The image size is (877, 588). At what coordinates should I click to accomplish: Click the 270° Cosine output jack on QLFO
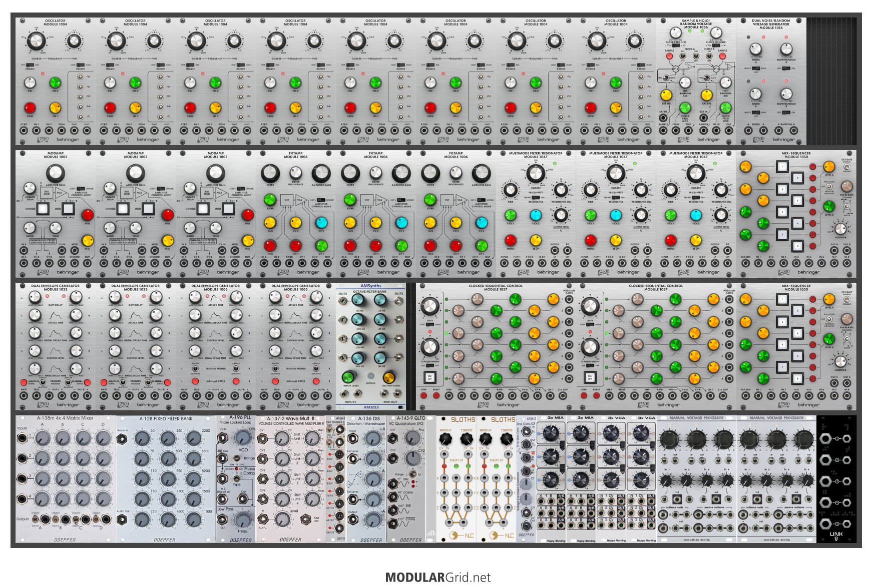coord(393,524)
